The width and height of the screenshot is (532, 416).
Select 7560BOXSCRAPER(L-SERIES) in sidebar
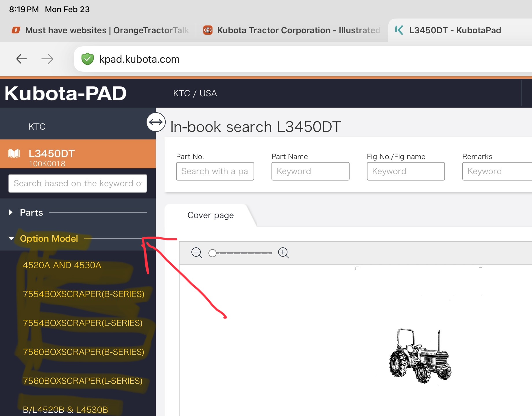(x=82, y=381)
